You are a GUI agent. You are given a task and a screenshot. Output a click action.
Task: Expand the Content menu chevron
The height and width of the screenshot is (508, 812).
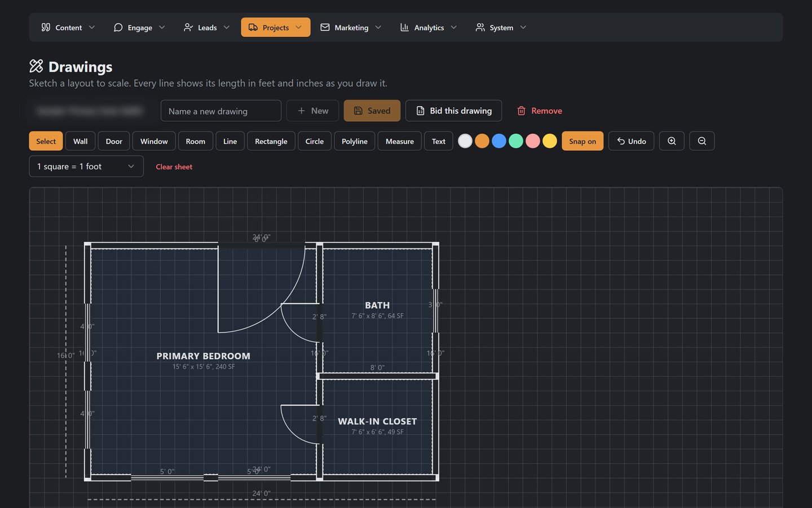[x=92, y=27]
